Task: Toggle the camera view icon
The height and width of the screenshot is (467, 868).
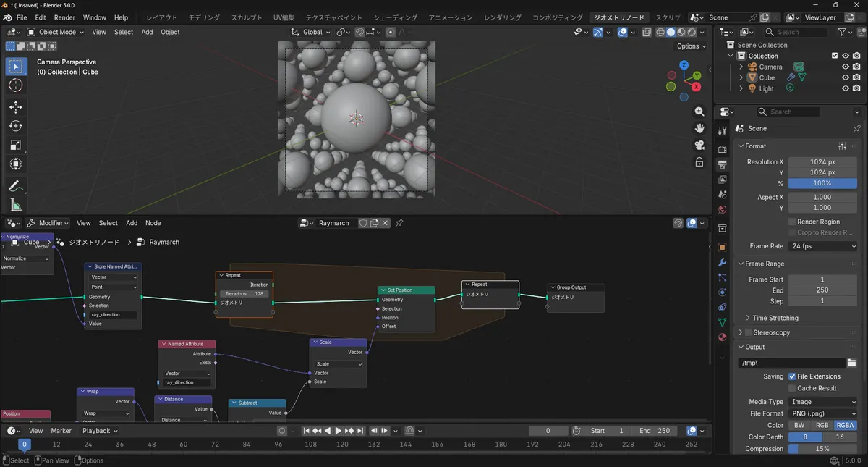Action: tap(699, 145)
